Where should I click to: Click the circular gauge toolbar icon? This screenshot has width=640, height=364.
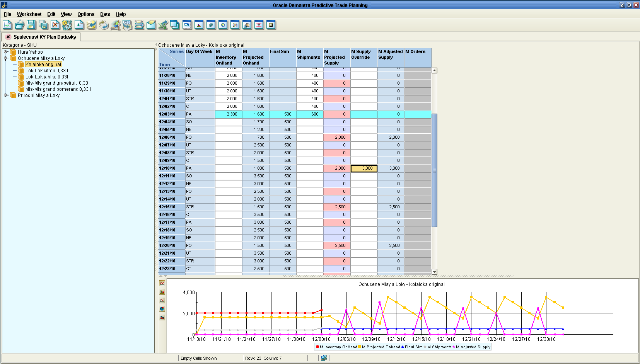pyautogui.click(x=223, y=25)
